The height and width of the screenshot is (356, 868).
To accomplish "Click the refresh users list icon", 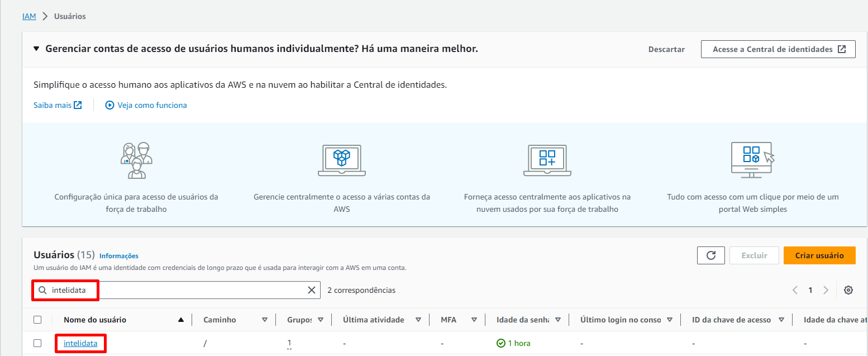I will (x=710, y=255).
